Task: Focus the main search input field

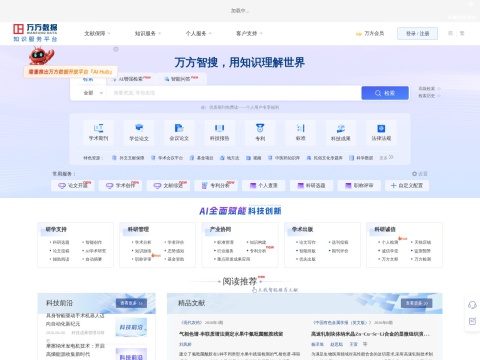Action: click(x=233, y=93)
